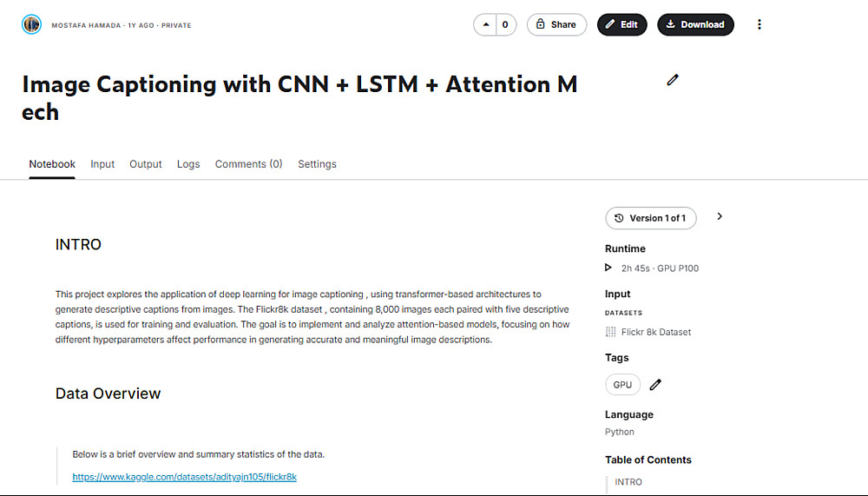Open the Share dialog
The height and width of the screenshot is (496, 868).
(556, 24)
